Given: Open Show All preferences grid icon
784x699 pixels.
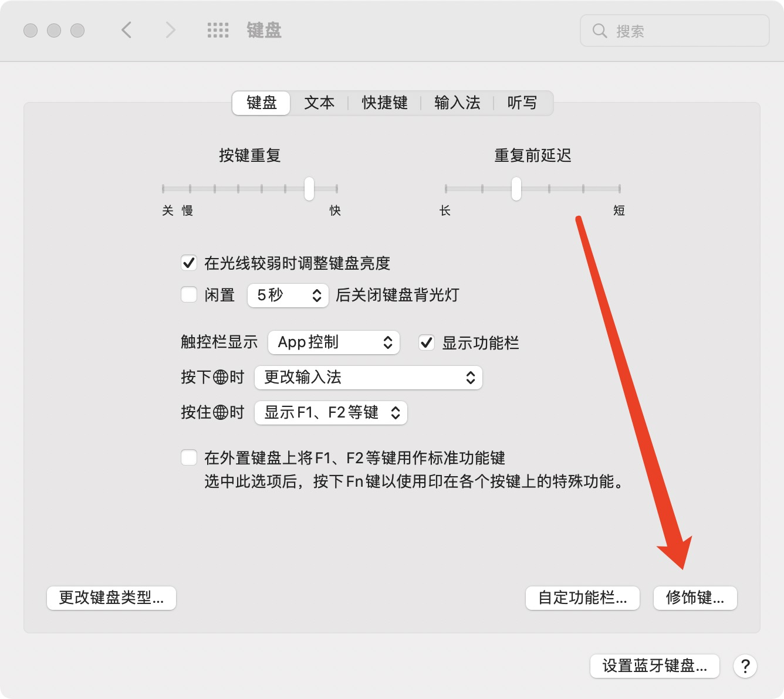Looking at the screenshot, I should pos(217,30).
